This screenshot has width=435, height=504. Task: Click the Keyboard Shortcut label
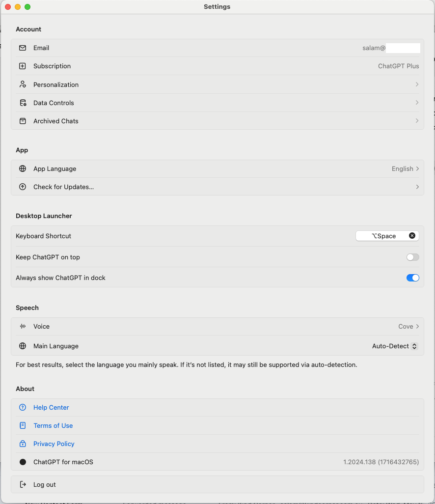click(x=43, y=236)
